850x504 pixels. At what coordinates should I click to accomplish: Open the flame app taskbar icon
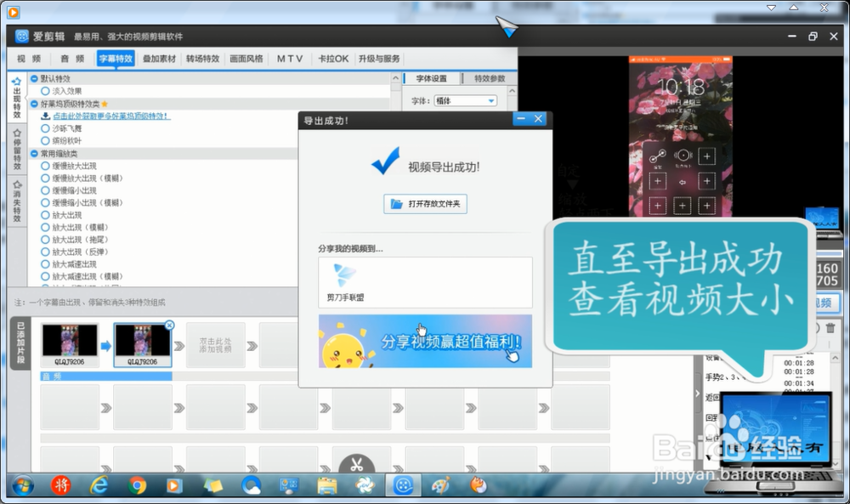coord(478,485)
